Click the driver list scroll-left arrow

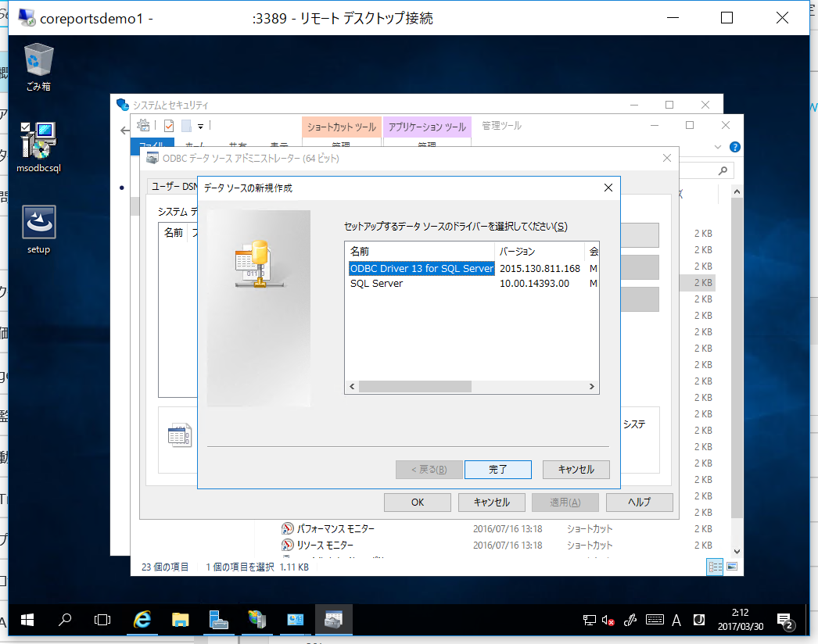pos(352,386)
